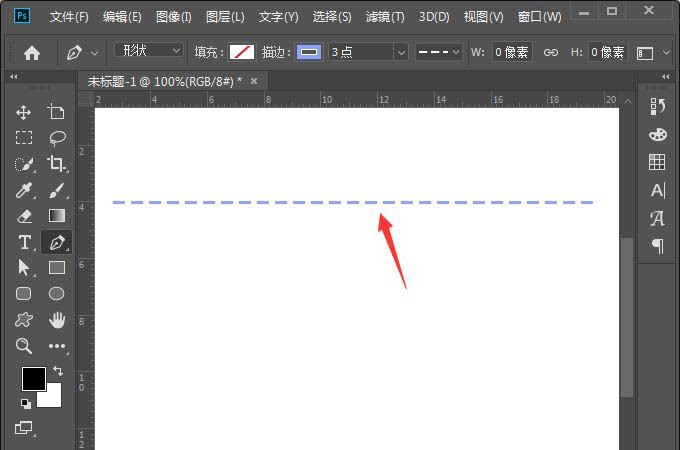Select the Lasso tool

57,138
